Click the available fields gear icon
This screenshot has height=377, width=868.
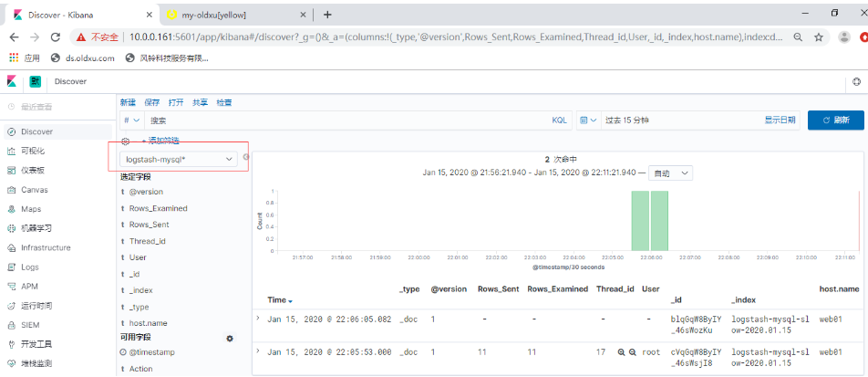(x=230, y=339)
